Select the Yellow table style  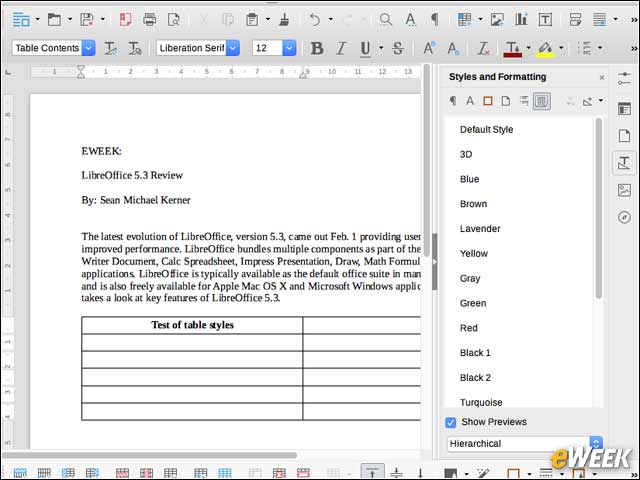tap(474, 254)
